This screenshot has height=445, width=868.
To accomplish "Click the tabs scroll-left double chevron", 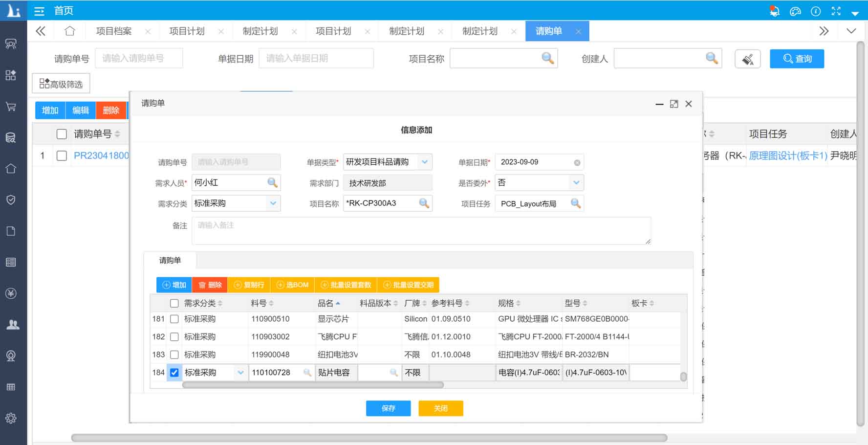I will tap(41, 31).
